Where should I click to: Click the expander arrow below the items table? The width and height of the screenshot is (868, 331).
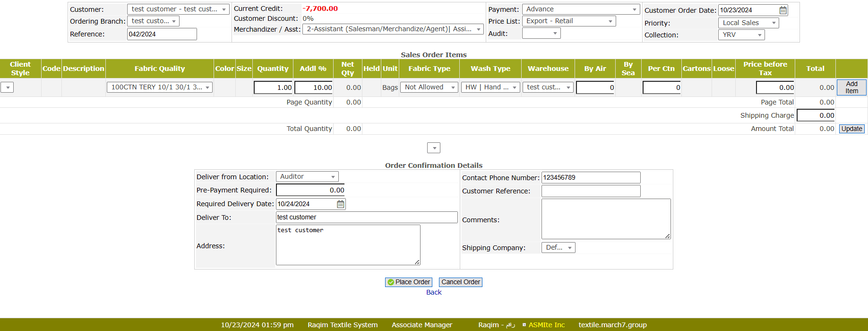pyautogui.click(x=433, y=148)
